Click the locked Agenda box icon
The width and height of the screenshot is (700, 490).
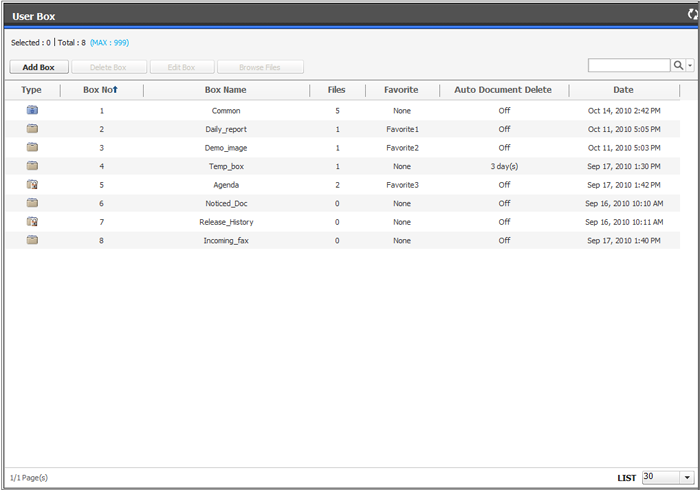[32, 185]
